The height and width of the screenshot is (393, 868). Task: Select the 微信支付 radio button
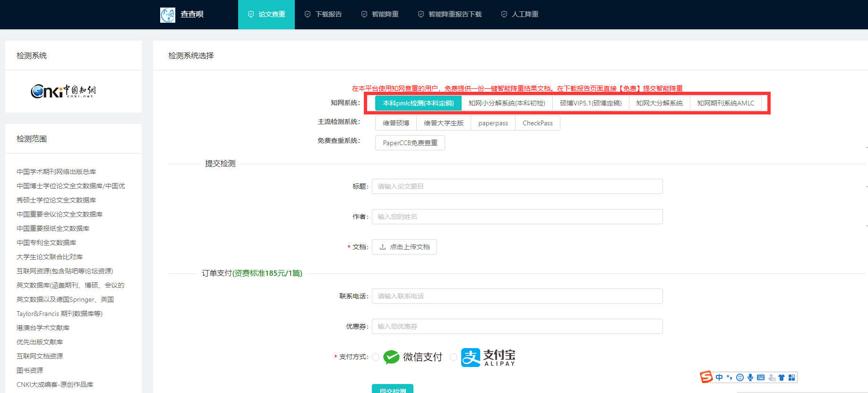click(376, 357)
